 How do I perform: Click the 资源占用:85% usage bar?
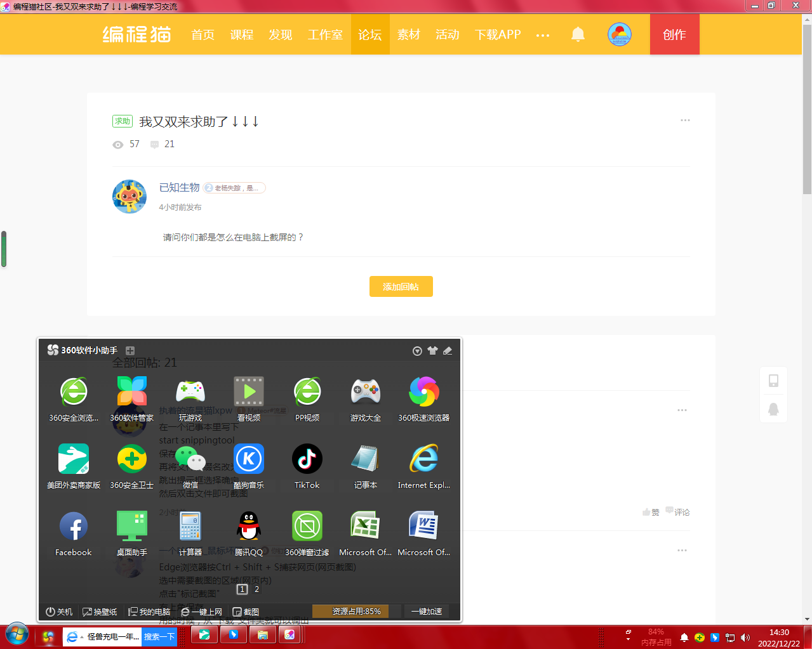[x=357, y=612]
